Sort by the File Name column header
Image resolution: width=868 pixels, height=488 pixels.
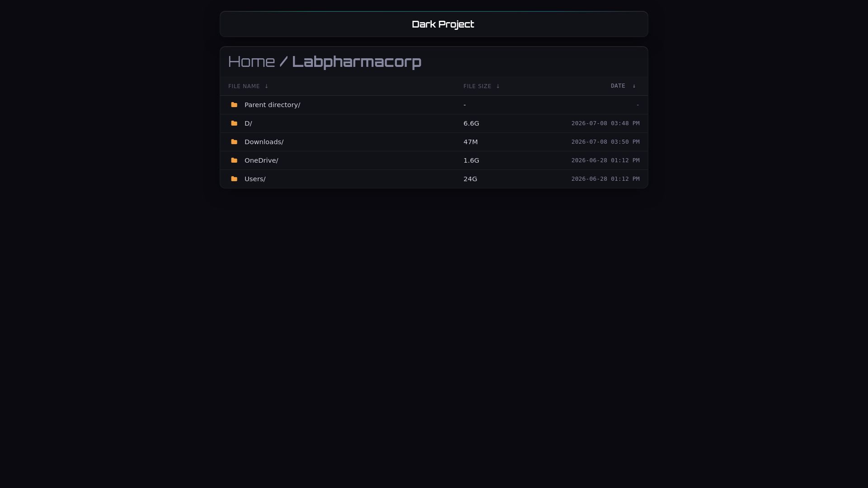pyautogui.click(x=244, y=86)
